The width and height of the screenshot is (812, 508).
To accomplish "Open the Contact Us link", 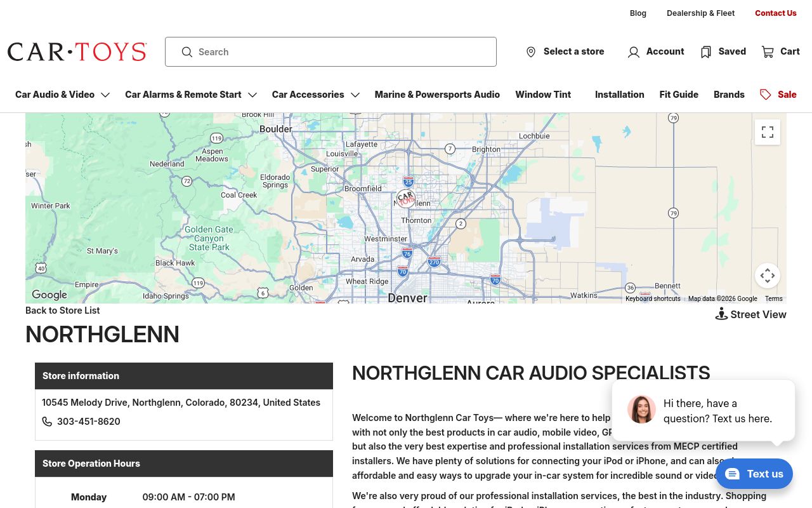I will (x=775, y=13).
